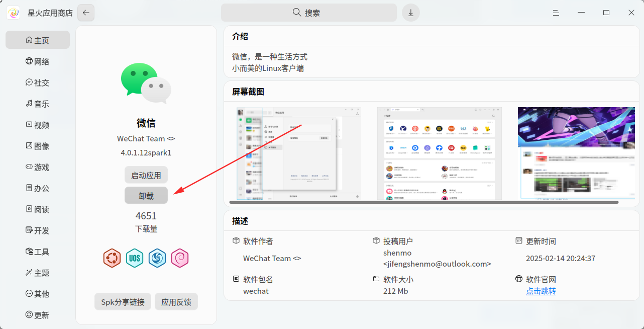Click the Spark Store logo icon
The image size is (644, 329).
click(x=13, y=13)
